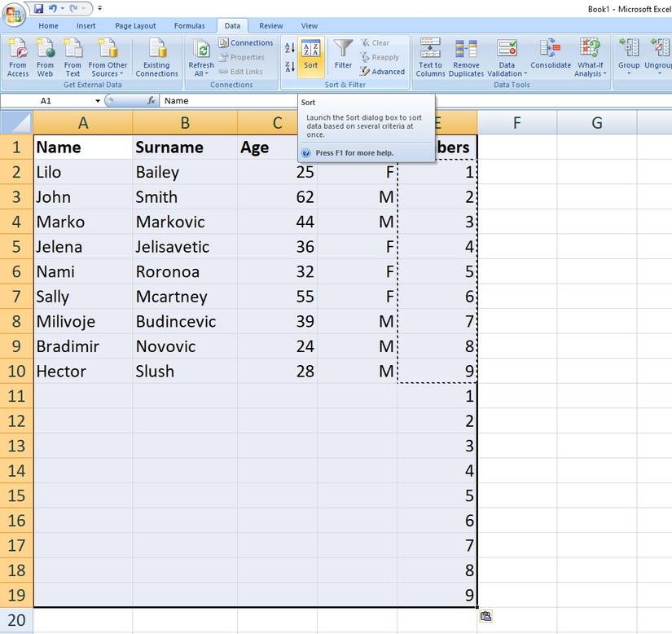Click the Paste Options smart tag
The width and height of the screenshot is (672, 634).
pyautogui.click(x=485, y=616)
